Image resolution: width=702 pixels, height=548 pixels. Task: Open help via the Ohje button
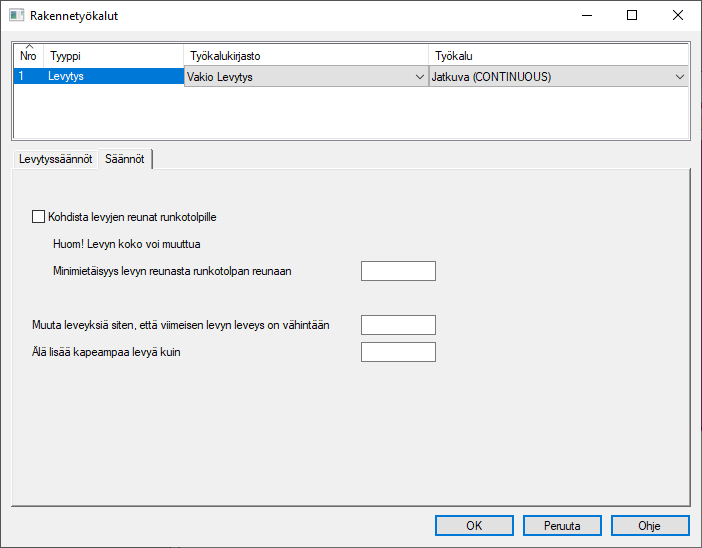pos(649,525)
